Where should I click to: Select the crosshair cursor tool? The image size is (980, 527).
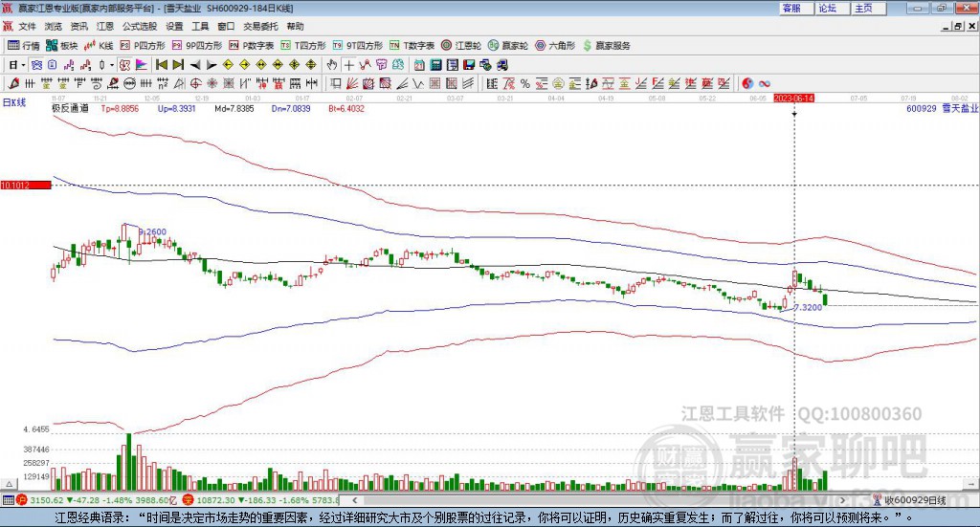pyautogui.click(x=348, y=65)
